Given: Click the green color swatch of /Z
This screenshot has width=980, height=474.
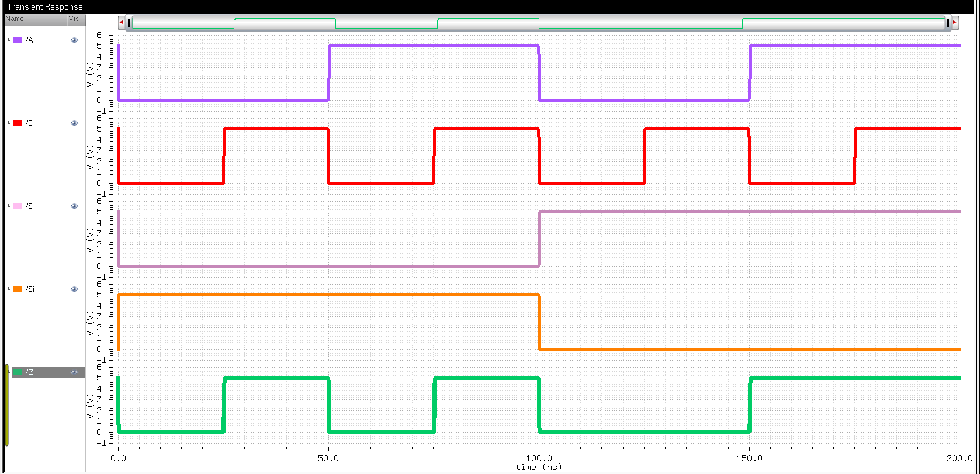Looking at the screenshot, I should [x=18, y=372].
